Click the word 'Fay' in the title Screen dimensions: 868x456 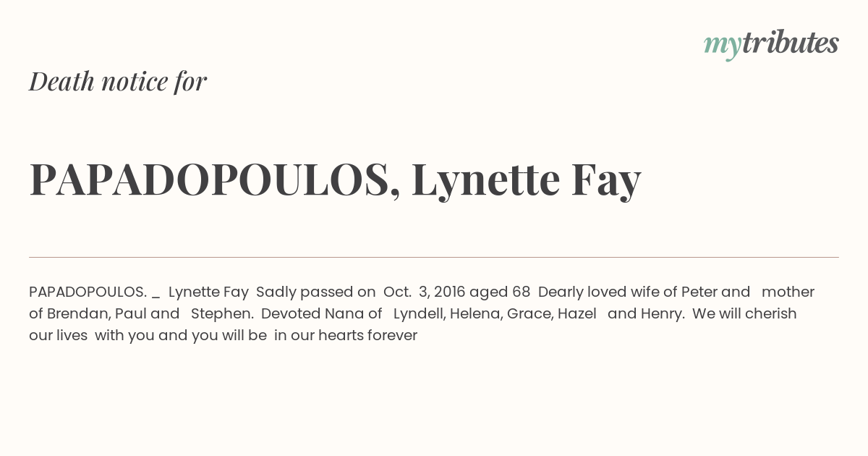coord(606,180)
